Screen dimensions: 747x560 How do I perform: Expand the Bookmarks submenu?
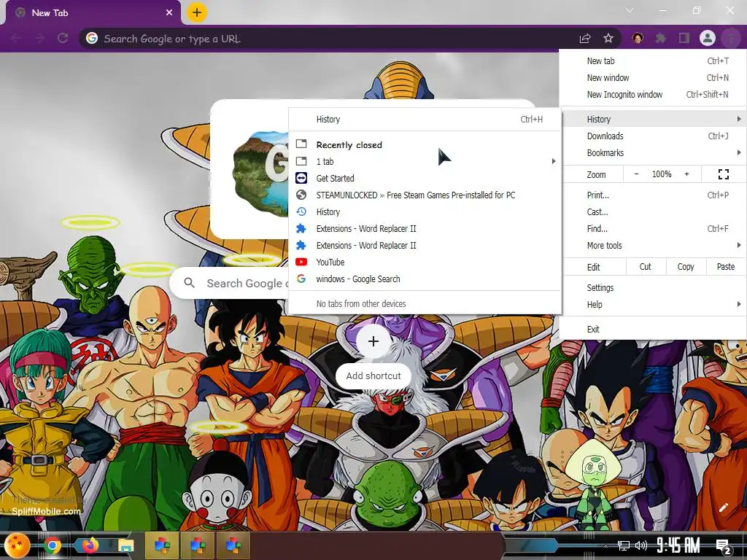pyautogui.click(x=653, y=153)
